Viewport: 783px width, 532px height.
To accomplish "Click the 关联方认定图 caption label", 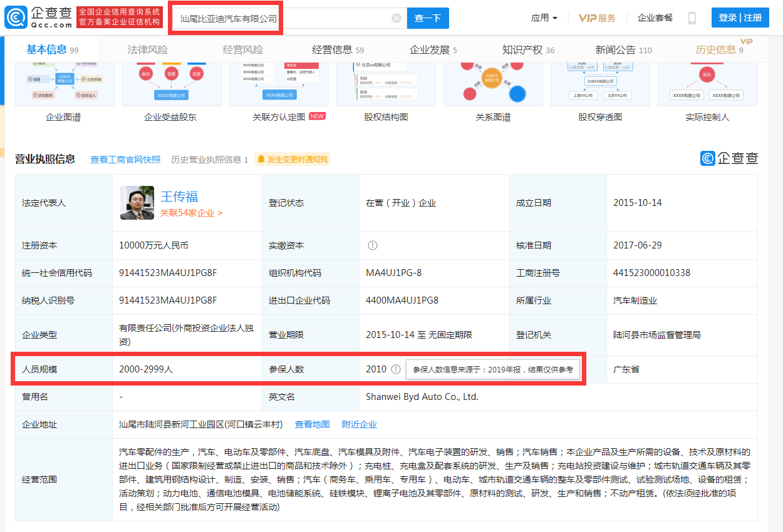I will point(279,117).
